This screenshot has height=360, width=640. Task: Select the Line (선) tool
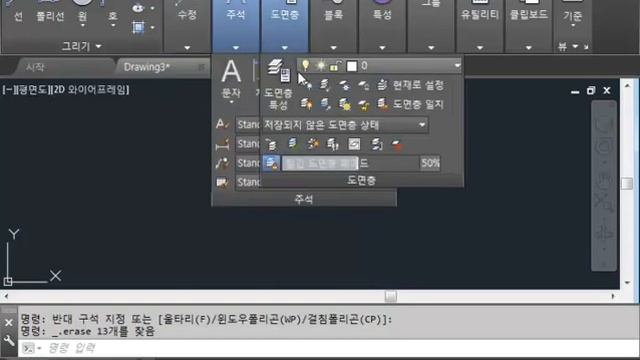coord(18,12)
